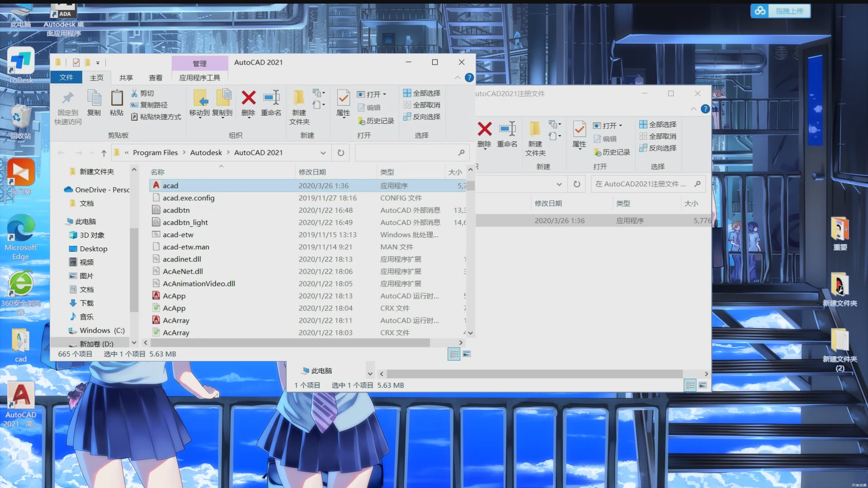Click Copy to (复制到) in AutoCAD 2021 ribbon
Viewport: 868px width, 488px height.
(x=222, y=103)
